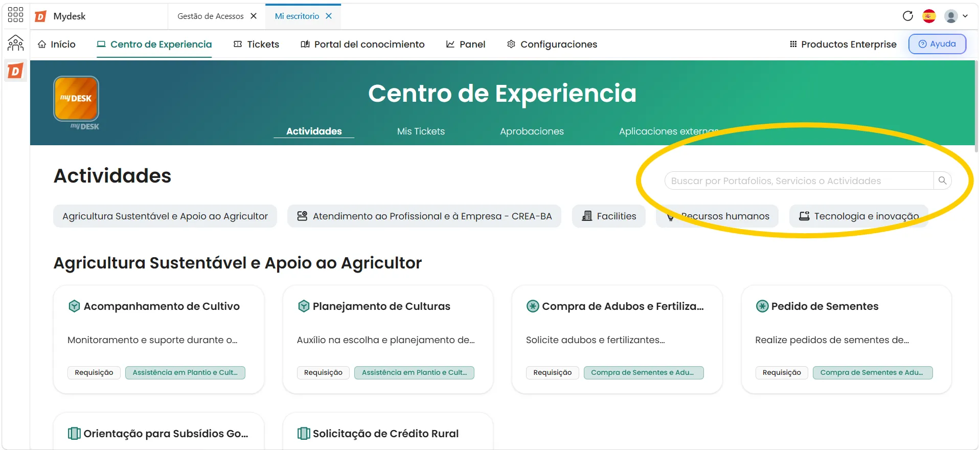Click the search magnifier icon
This screenshot has height=450, width=980.
[943, 181]
